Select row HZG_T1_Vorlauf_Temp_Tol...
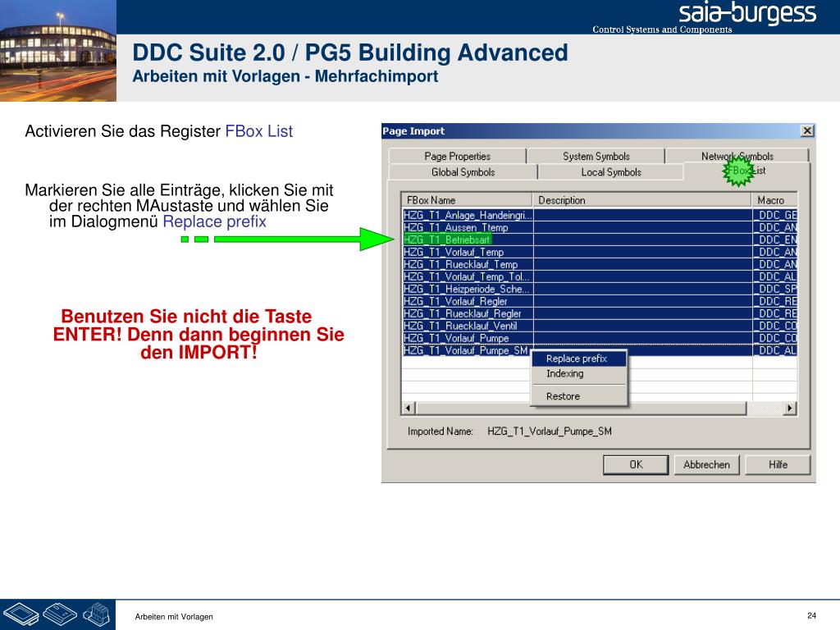The height and width of the screenshot is (630, 840). click(600, 276)
